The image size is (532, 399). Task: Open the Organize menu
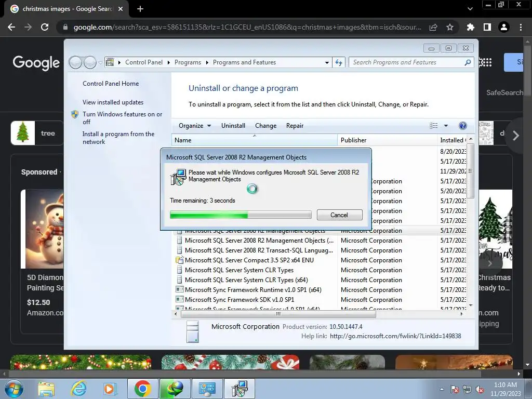click(195, 126)
